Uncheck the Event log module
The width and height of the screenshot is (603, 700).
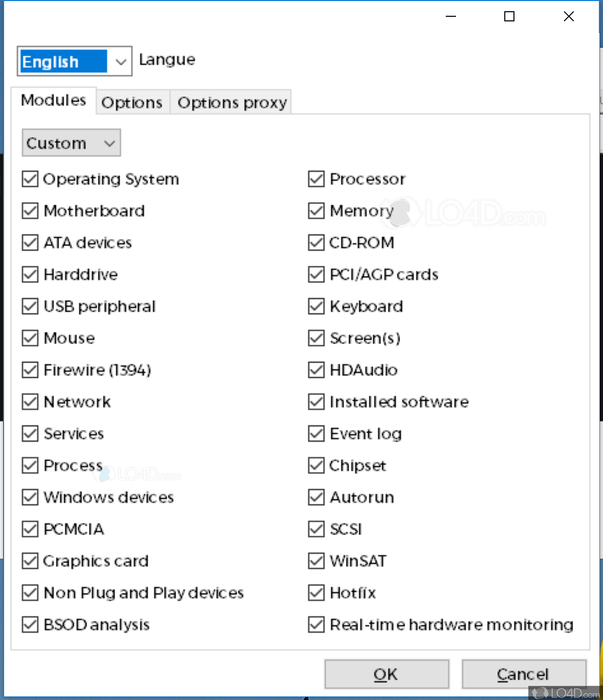pyautogui.click(x=315, y=433)
